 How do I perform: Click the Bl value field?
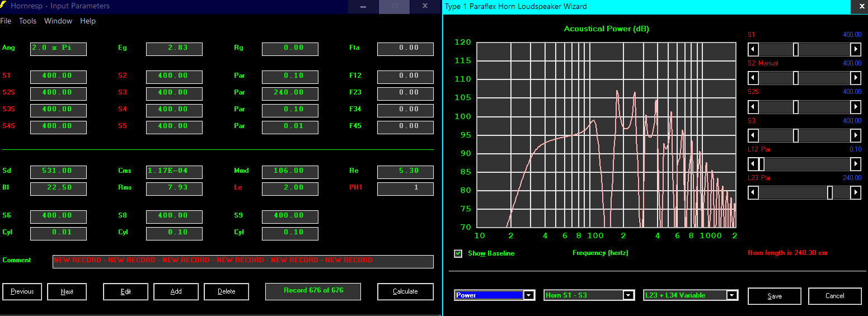(58, 188)
